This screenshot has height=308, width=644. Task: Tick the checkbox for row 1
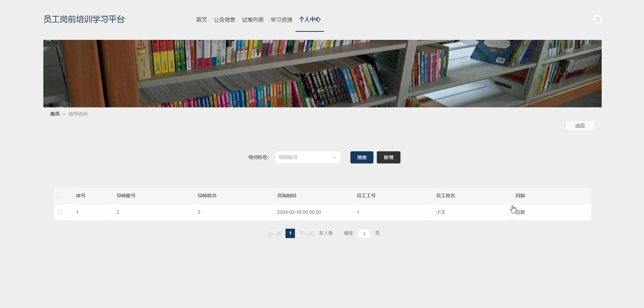[60, 212]
